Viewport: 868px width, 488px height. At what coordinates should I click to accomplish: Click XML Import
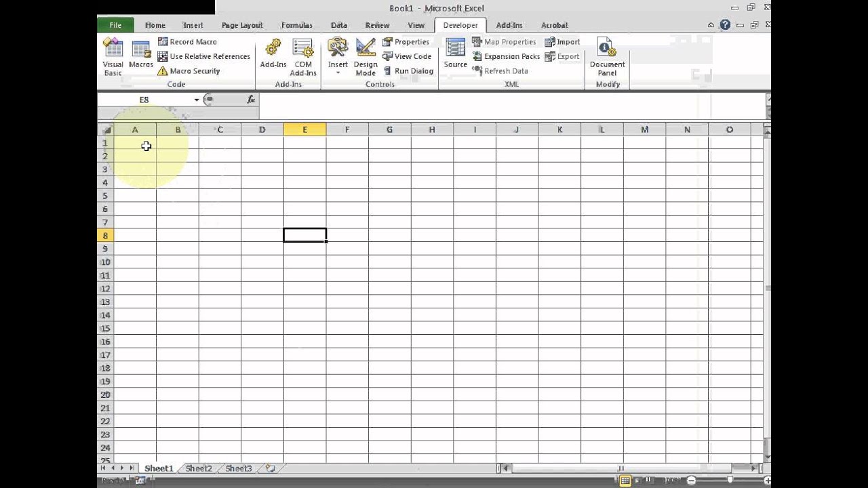562,42
